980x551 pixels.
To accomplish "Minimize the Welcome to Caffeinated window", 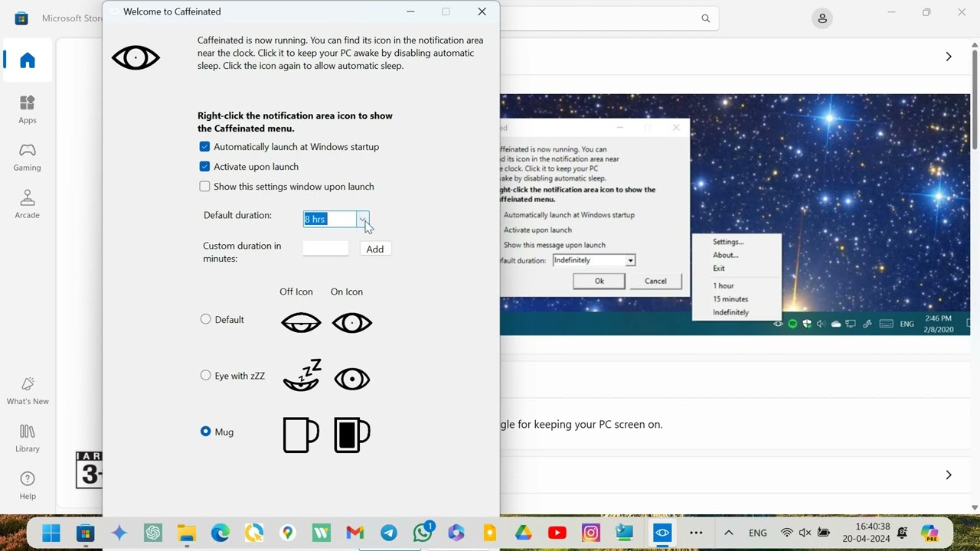I will [410, 11].
